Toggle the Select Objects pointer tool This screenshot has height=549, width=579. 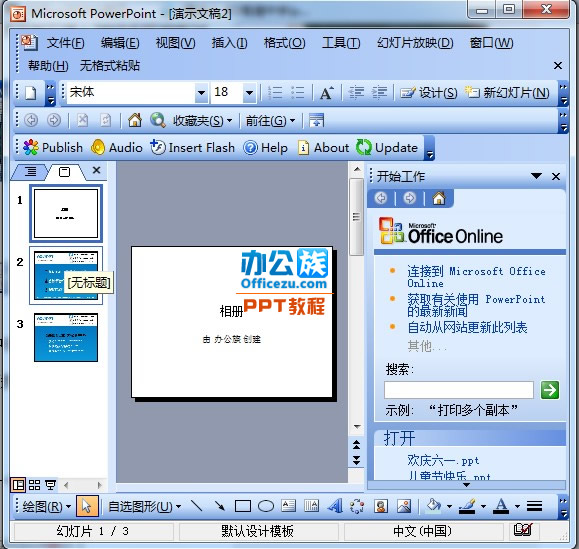tap(87, 506)
